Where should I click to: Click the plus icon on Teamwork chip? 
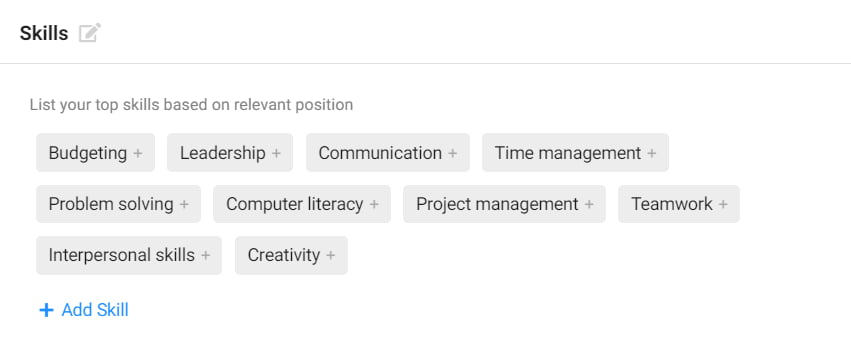tap(723, 205)
